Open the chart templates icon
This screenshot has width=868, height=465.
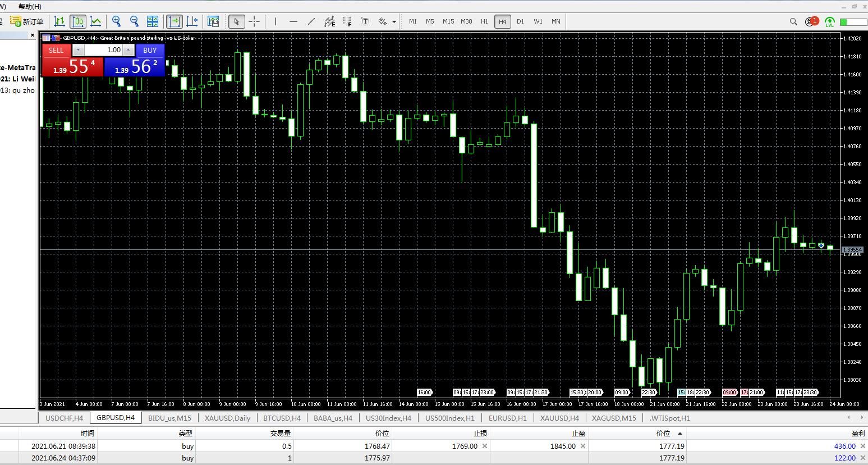tap(213, 21)
